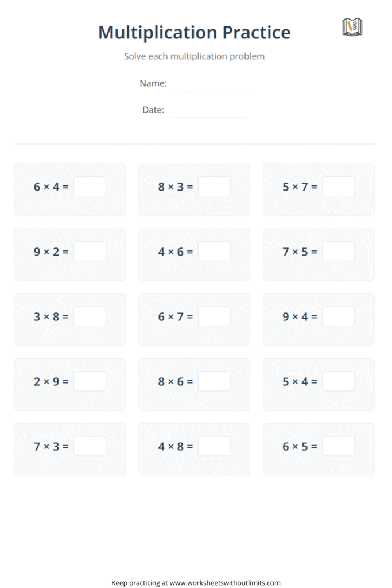The height and width of the screenshot is (588, 392).
Task: Click the open book logo icon
Action: (352, 28)
